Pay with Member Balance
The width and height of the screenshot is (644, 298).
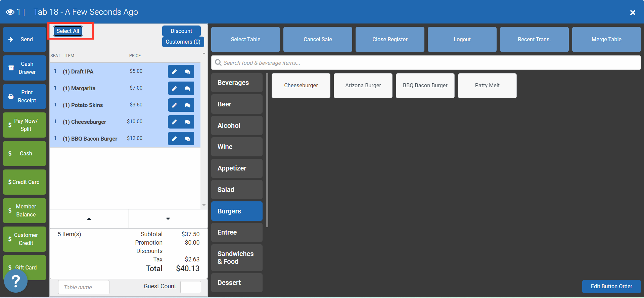pos(25,210)
